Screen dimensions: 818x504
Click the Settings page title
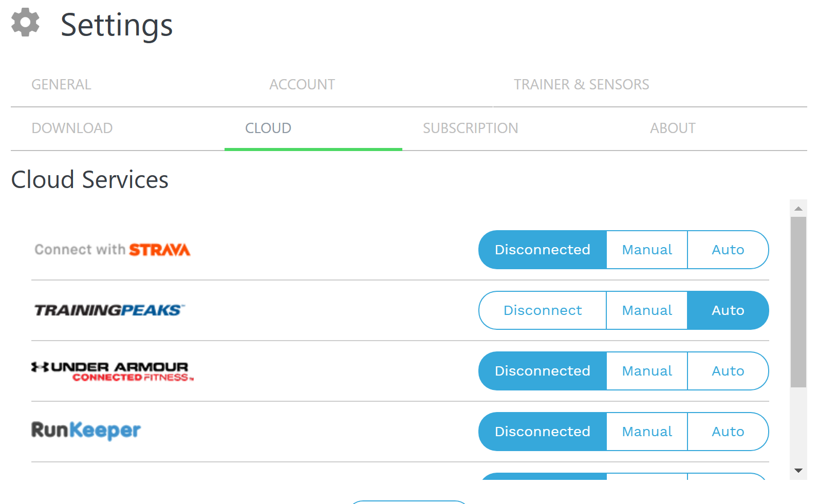pyautogui.click(x=117, y=25)
